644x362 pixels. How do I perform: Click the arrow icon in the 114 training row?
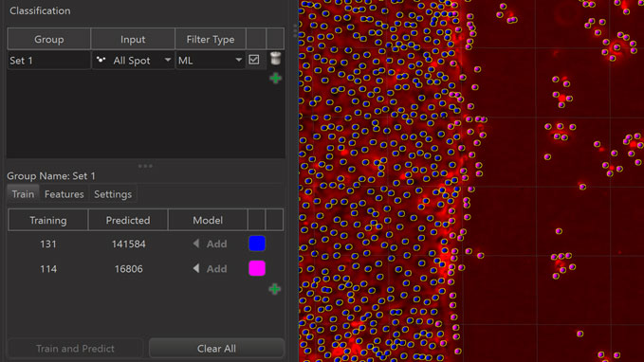tap(196, 268)
